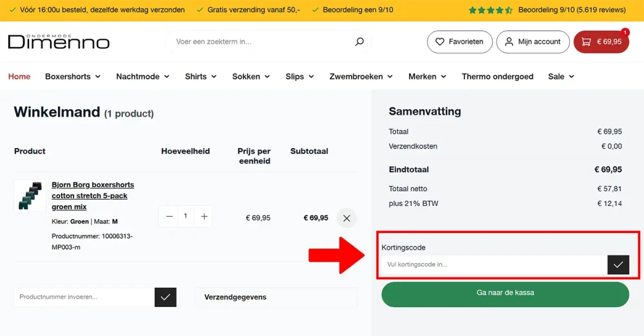Viewport: 644px width, 336px height.
Task: Open the Zwembroeken menu label
Action: click(x=356, y=77)
